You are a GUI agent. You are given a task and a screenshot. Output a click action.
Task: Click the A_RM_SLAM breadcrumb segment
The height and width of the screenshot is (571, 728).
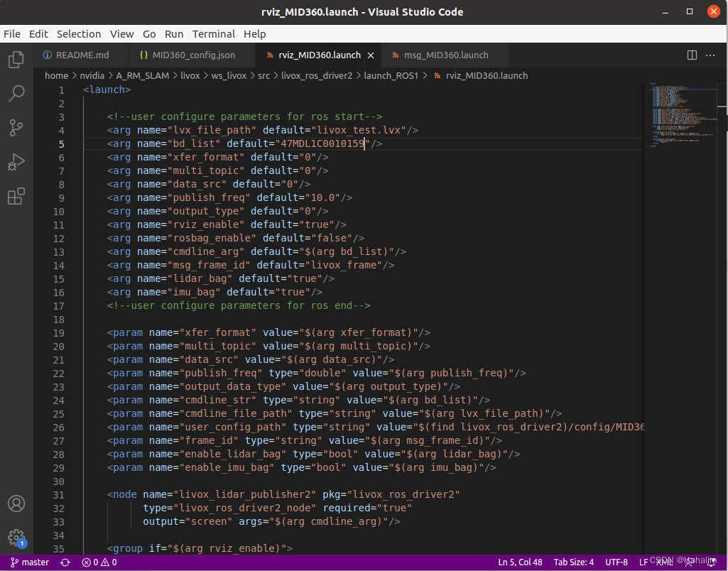click(x=143, y=76)
